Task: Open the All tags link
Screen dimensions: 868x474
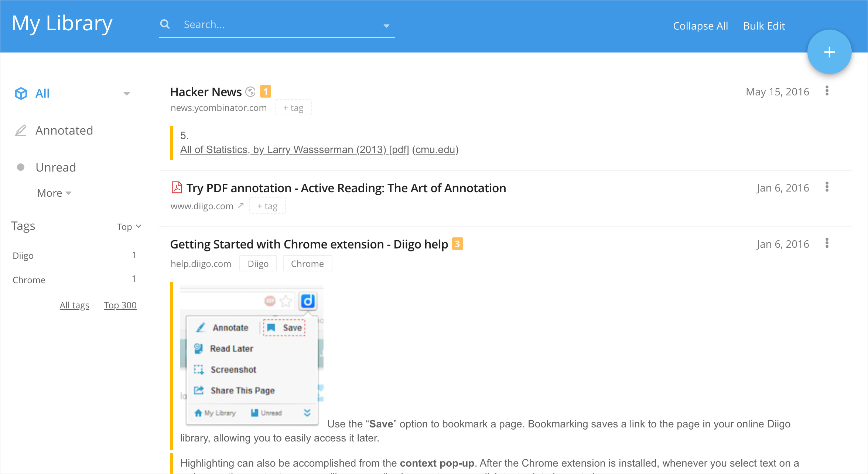Action: 75,305
